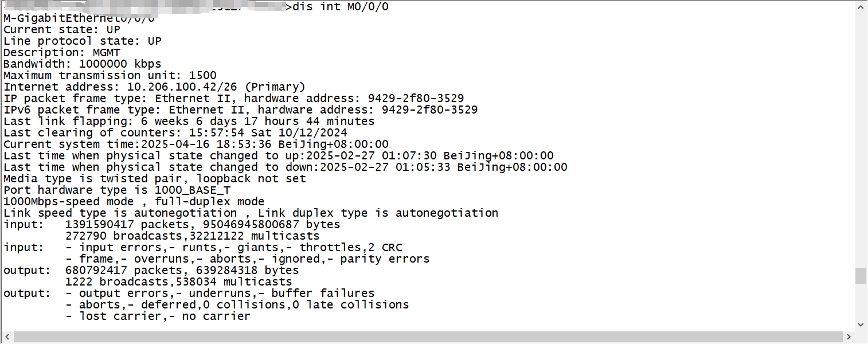
Task: Click the MGMT description text
Action: [107, 53]
